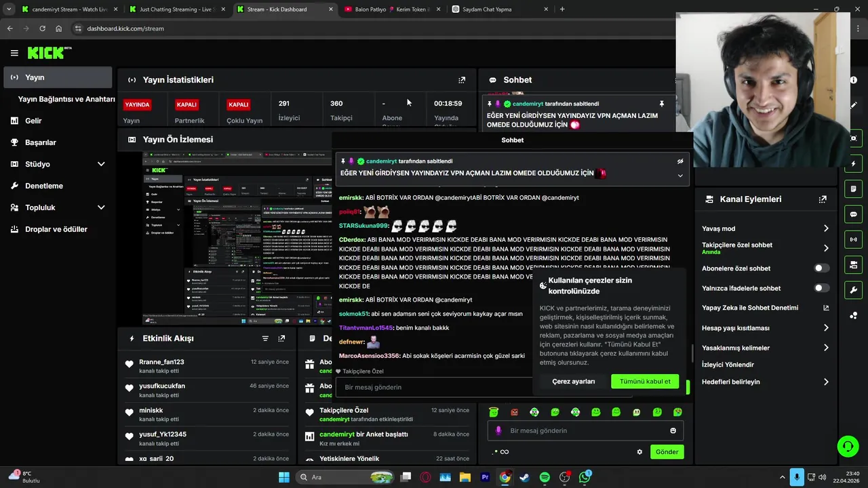Toggle document widget in right sidebar
The height and width of the screenshot is (488, 868).
853,188
